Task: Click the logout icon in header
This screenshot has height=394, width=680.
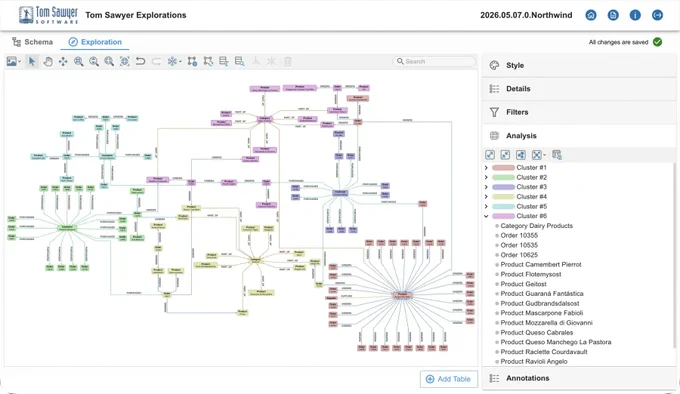Action: (657, 15)
